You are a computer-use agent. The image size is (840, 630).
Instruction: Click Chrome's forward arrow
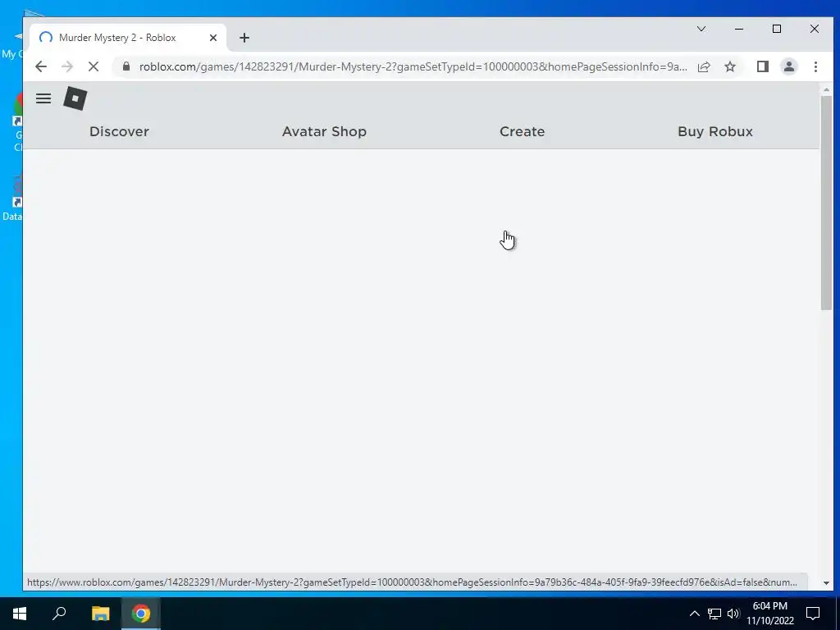(67, 66)
